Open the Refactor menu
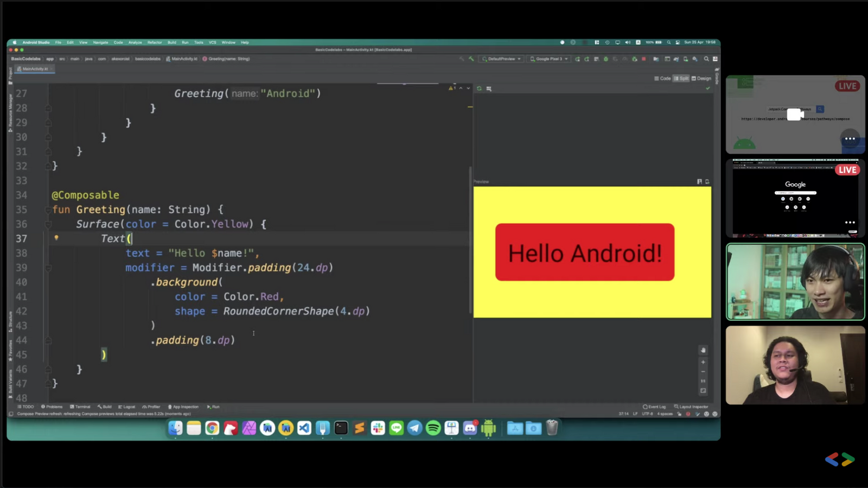The height and width of the screenshot is (488, 868). [x=155, y=42]
